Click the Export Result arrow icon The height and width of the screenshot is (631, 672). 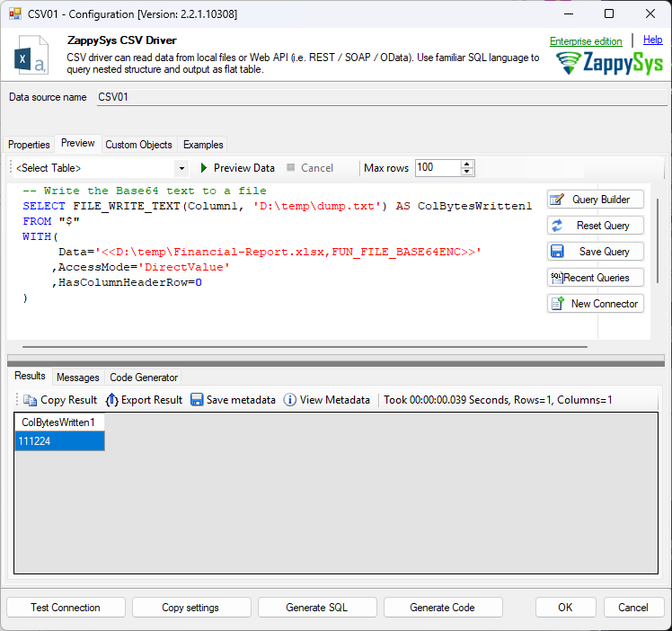click(x=112, y=400)
